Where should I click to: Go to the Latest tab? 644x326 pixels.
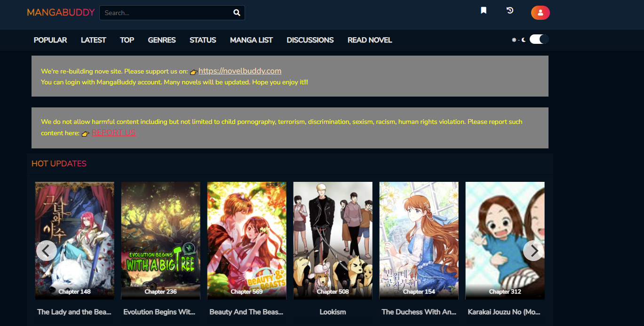click(93, 40)
